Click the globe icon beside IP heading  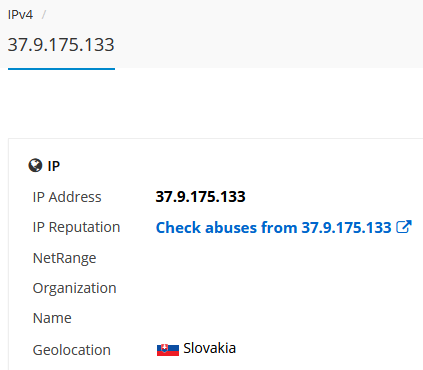[35, 166]
